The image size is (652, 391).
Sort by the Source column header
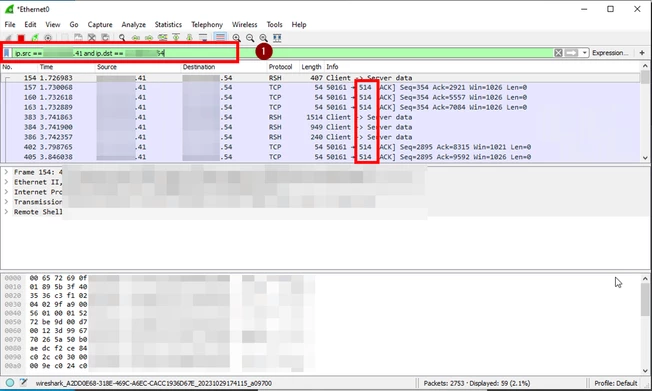[138, 67]
